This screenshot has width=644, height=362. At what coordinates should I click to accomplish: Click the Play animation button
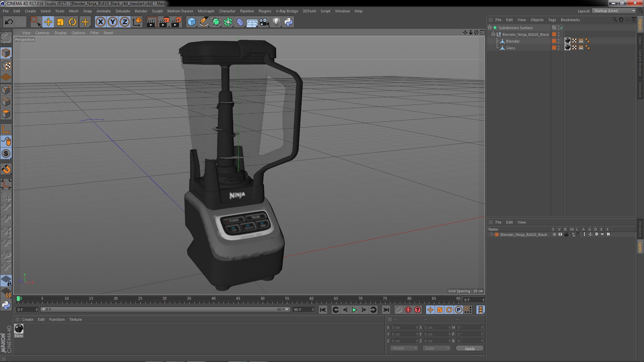(x=354, y=309)
